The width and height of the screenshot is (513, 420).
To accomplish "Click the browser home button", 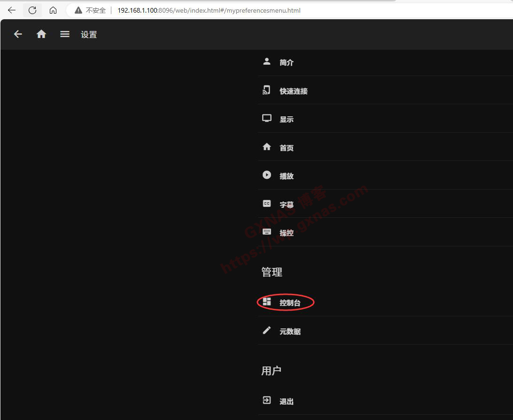I will coord(53,10).
